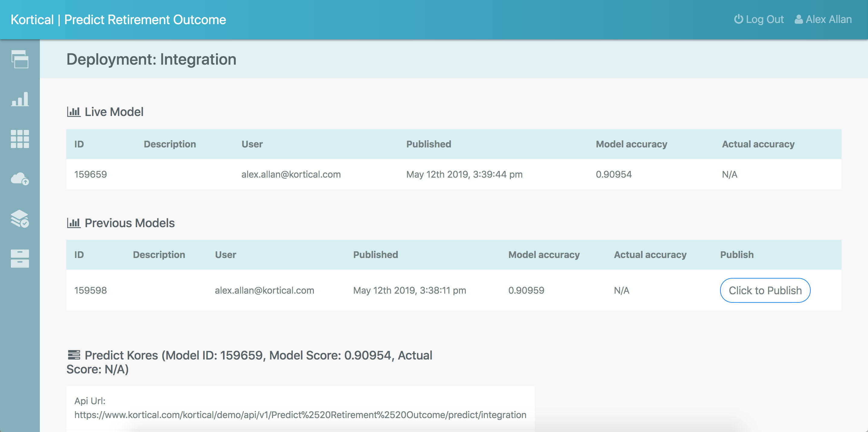Click the Publish column header
This screenshot has height=432, width=868.
737,255
